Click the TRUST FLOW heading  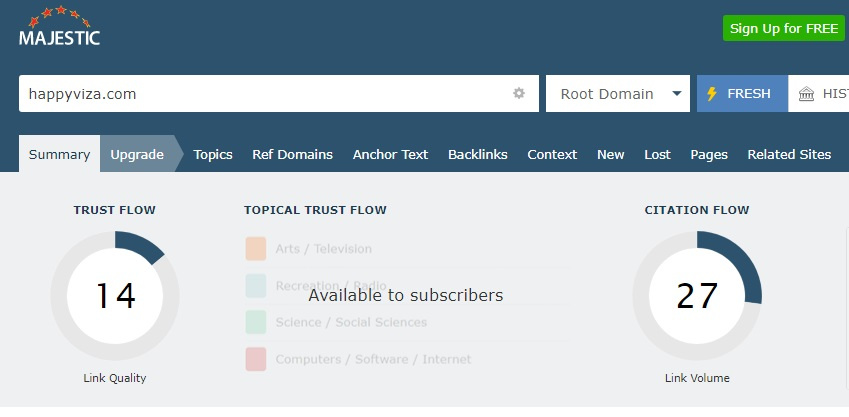point(114,210)
